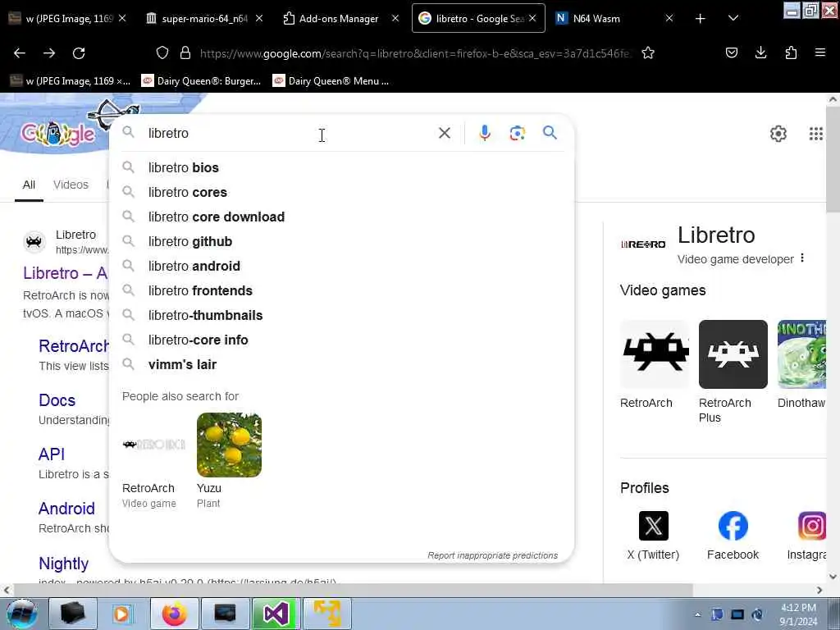Open the Android sitelink
Image resolution: width=840 pixels, height=630 pixels.
pyautogui.click(x=66, y=509)
